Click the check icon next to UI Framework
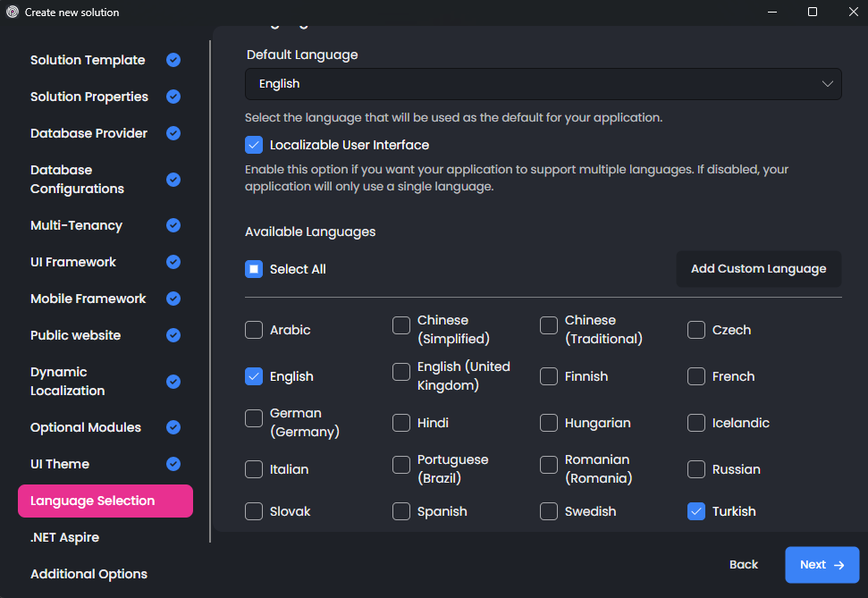The image size is (868, 598). (x=173, y=262)
